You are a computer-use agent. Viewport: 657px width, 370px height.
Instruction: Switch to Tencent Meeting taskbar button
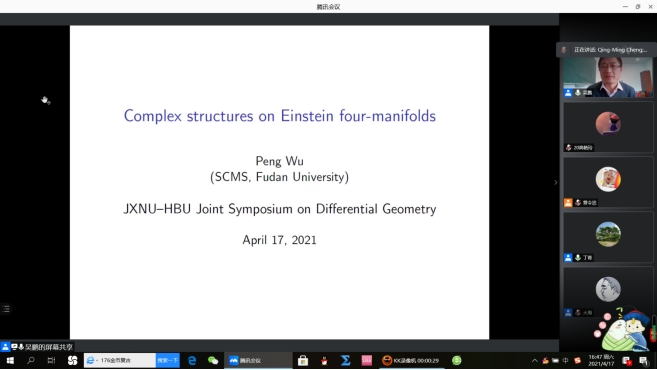coord(258,360)
